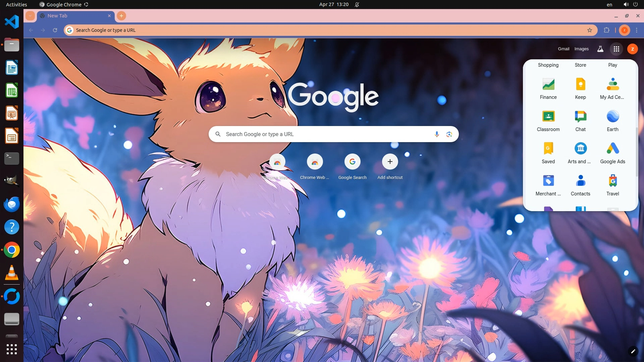
Task: Open Google Earth app icon
Action: (x=612, y=120)
